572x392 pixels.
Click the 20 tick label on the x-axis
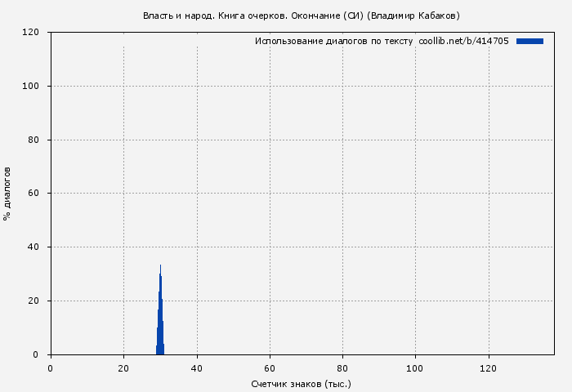[123, 368]
